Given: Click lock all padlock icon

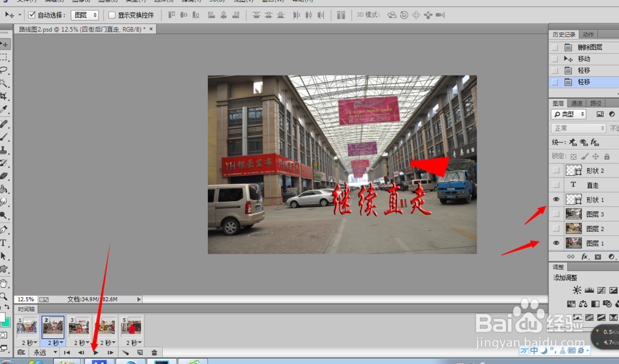Looking at the screenshot, I should (x=607, y=157).
